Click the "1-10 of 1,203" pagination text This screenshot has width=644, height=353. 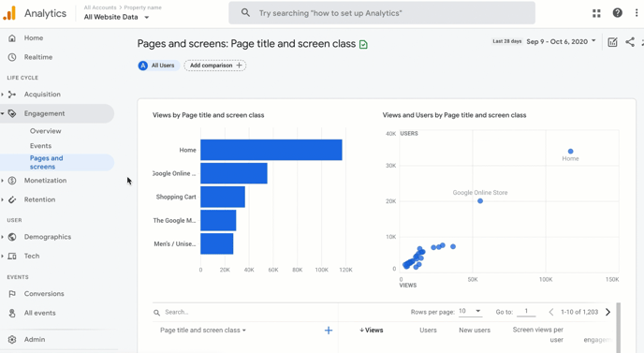point(579,312)
